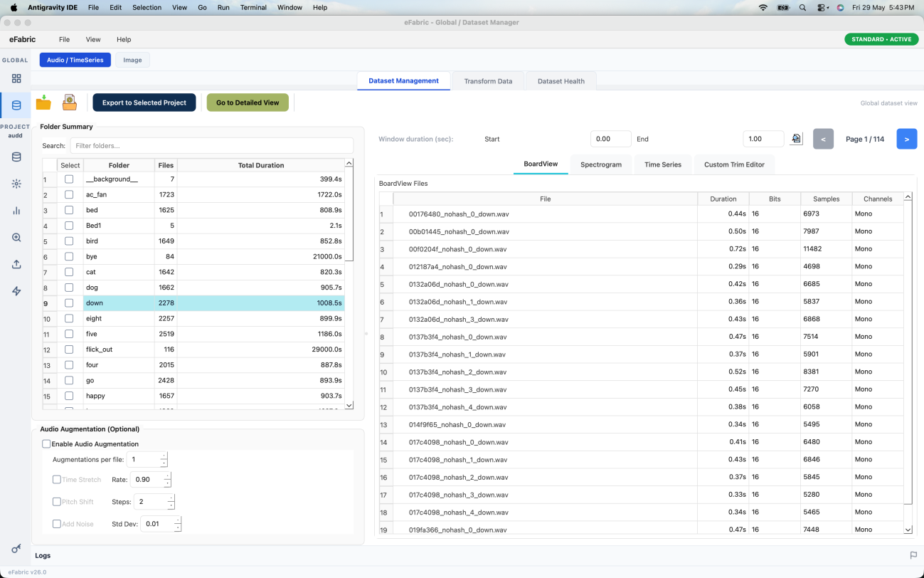Click the Siri icon in menu bar
The image size is (924, 578).
tap(840, 7)
